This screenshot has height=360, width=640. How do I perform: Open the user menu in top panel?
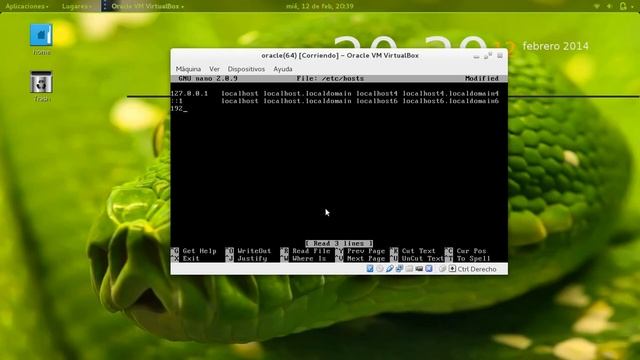tap(627, 6)
